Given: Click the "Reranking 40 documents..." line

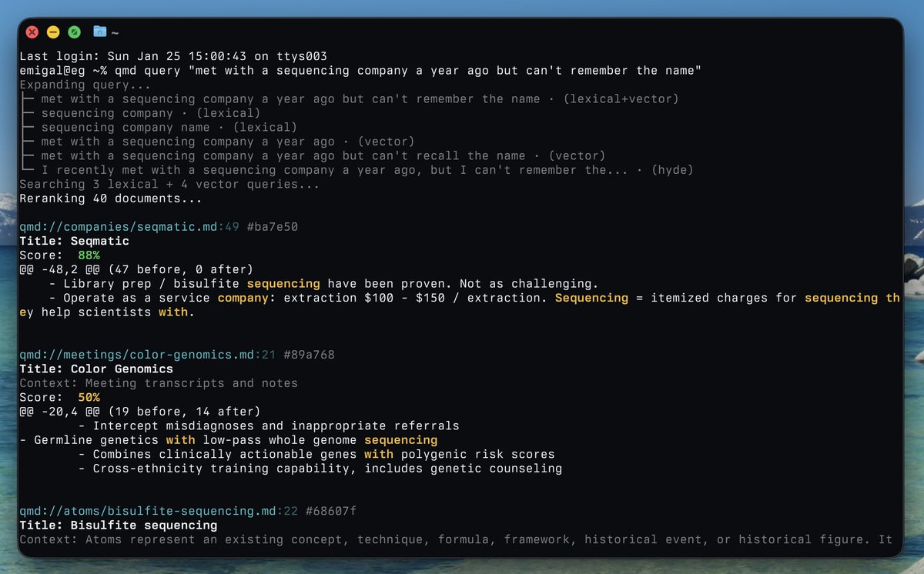Looking at the screenshot, I should 111,199.
